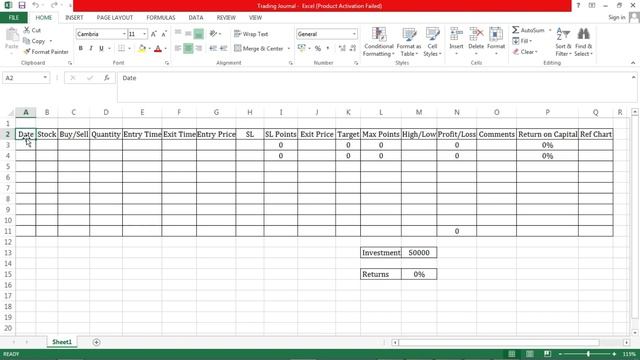This screenshot has width=640, height=360.
Task: Toggle Wrap Text
Action: [x=251, y=34]
